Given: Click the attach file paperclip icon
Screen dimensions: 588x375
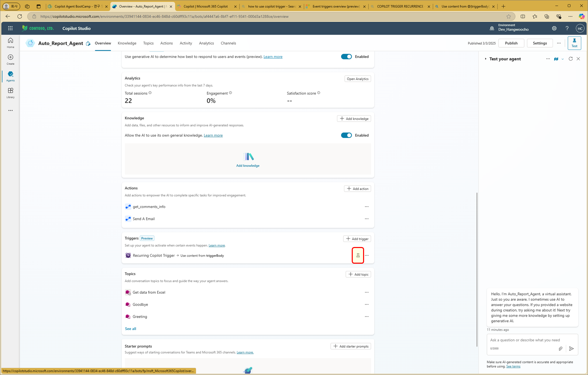Looking at the screenshot, I should tap(560, 348).
